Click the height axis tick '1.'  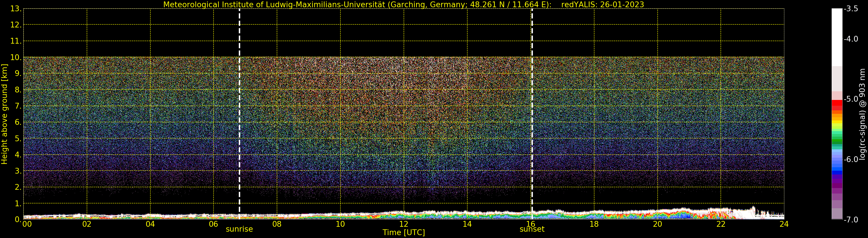(x=18, y=204)
